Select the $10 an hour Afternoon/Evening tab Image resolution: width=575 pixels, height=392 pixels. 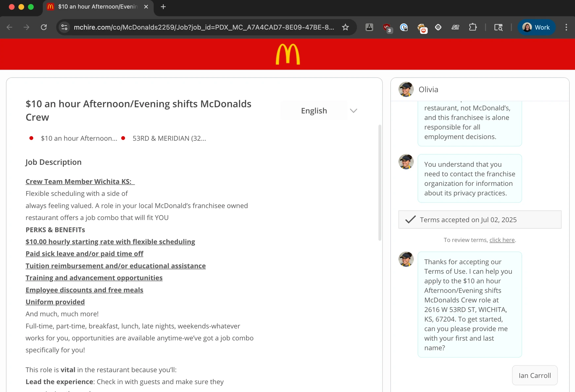point(98,7)
